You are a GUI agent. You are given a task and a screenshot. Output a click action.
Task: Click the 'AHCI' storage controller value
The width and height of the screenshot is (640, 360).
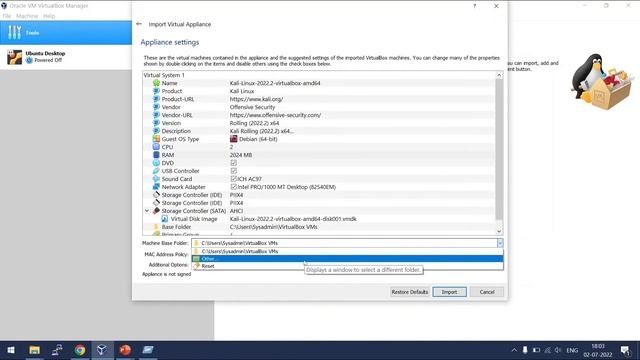236,211
